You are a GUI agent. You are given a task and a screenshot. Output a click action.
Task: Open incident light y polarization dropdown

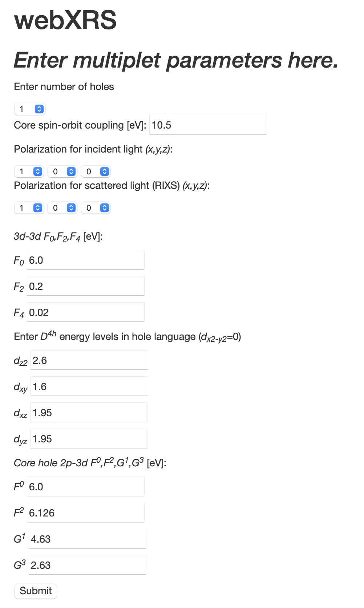tap(62, 171)
